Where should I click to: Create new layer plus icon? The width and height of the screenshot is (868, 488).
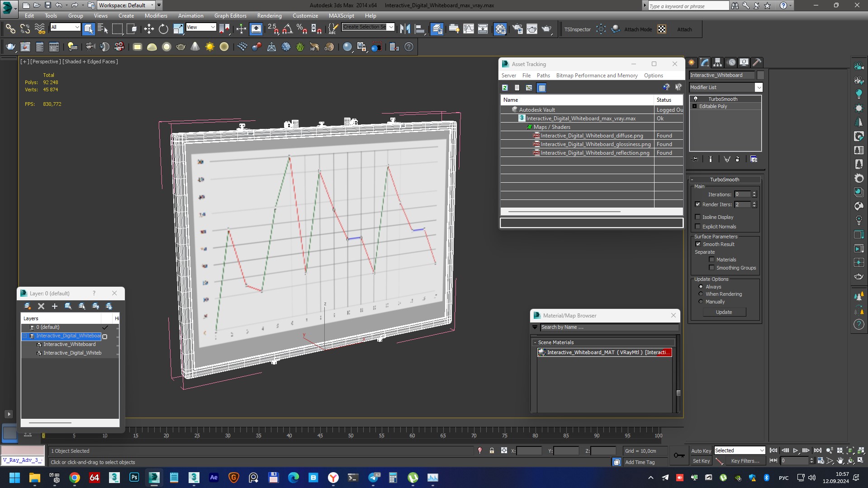(x=55, y=306)
